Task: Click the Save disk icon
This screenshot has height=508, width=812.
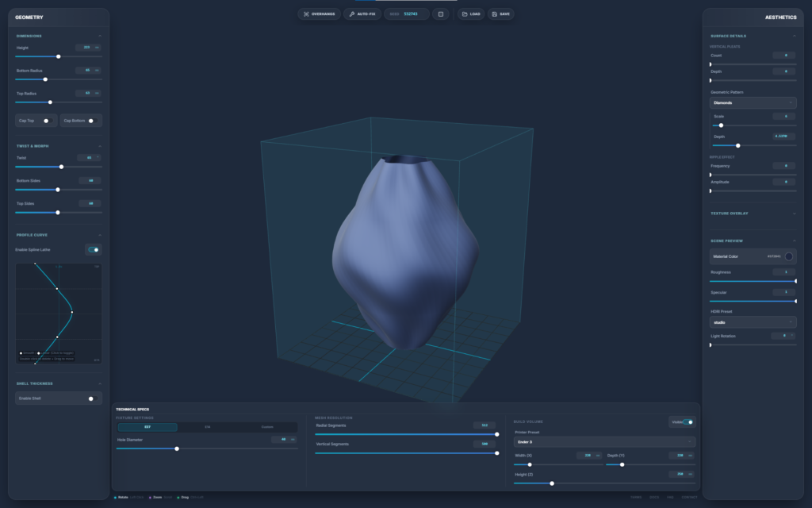Action: [494, 14]
